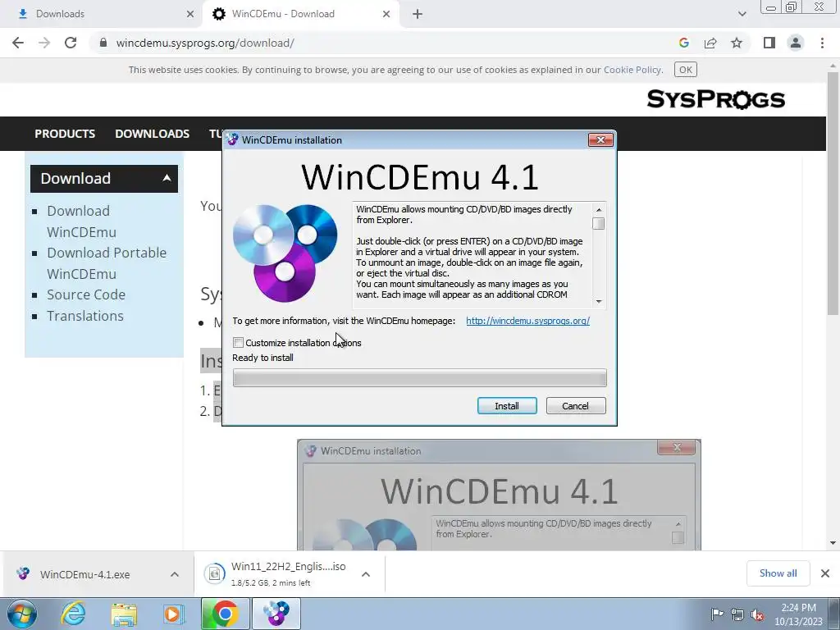This screenshot has height=630, width=840.
Task: Open the Windows Start orb
Action: [21, 614]
